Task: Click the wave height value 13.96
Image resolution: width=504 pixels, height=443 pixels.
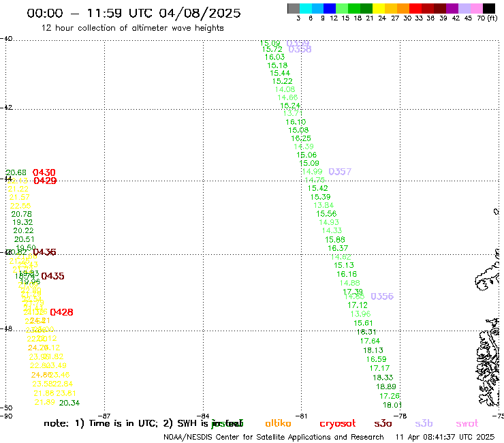Action: [x=360, y=314]
